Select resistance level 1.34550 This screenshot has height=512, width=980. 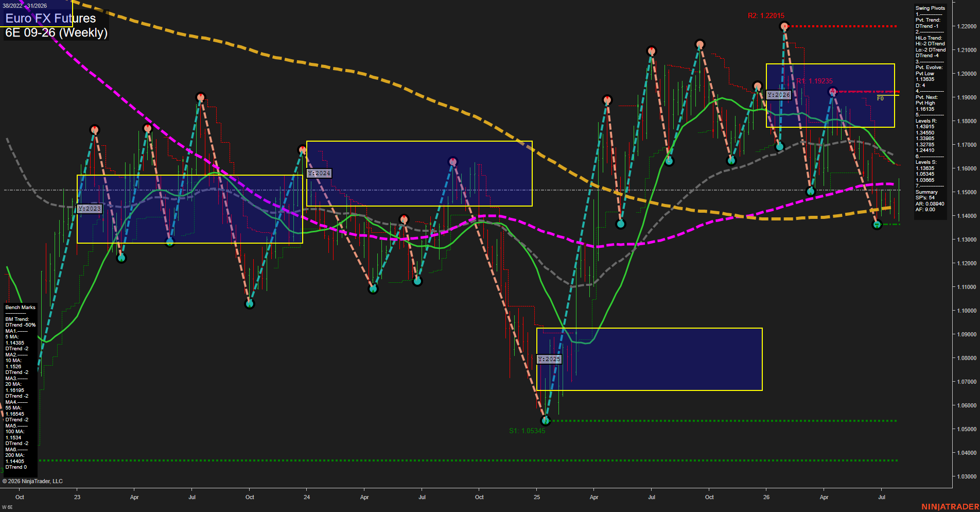point(925,133)
